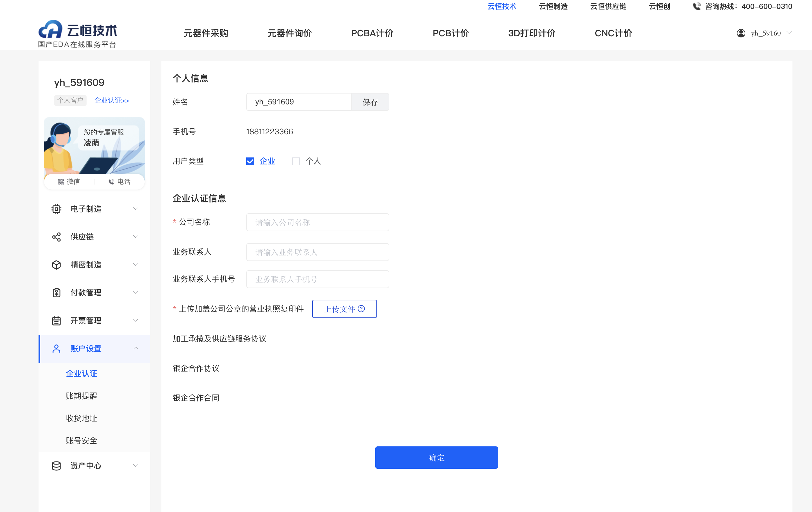Click the 资产中心 database icon

[x=56, y=466]
